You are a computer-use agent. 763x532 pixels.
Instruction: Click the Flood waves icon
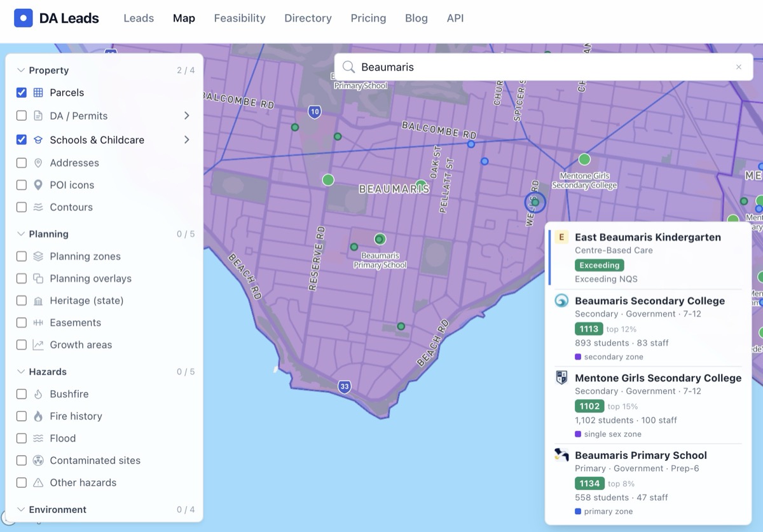(x=38, y=439)
